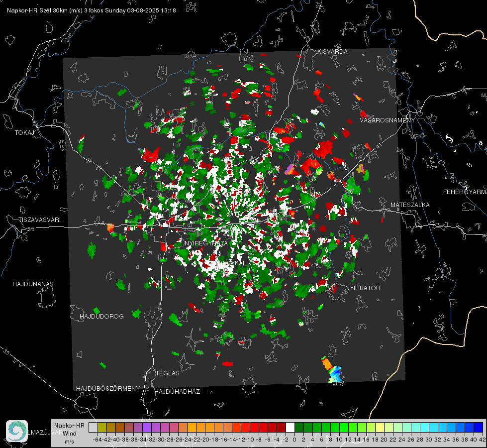Viewport: 487px width, 448px height.
Task: Click the KISVÁRDA town label
Action: point(332,52)
